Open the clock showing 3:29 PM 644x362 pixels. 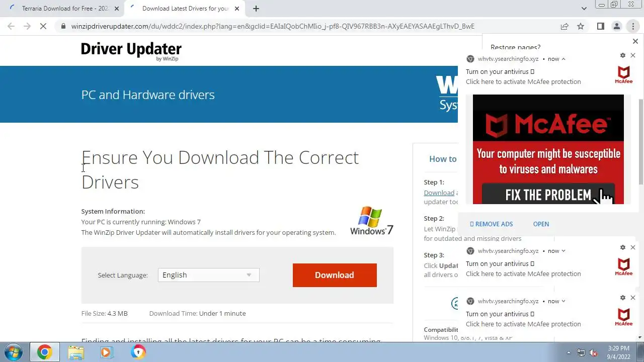click(618, 352)
